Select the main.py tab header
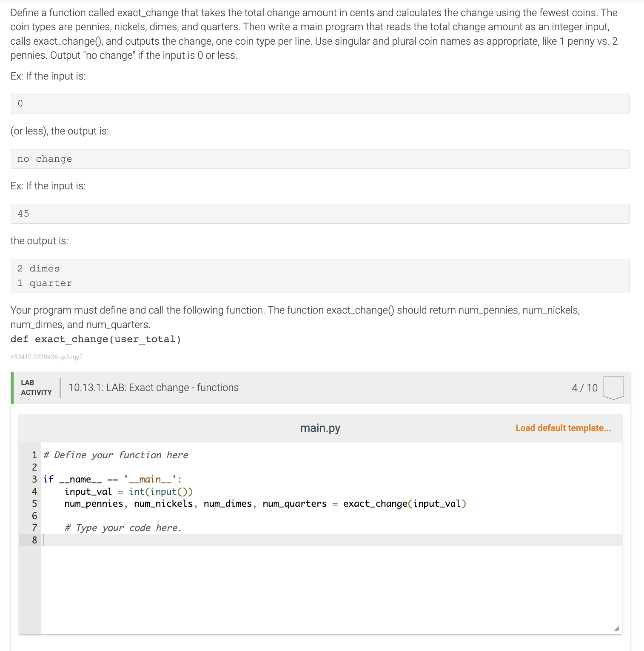Viewport: 644px width, 651px height. (320, 428)
